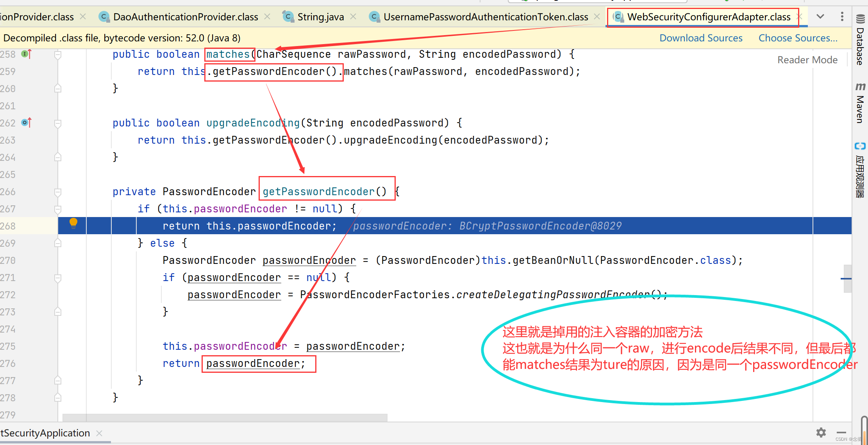Click the yellow intention lightbulb icon
This screenshot has width=868, height=445.
[x=73, y=223]
